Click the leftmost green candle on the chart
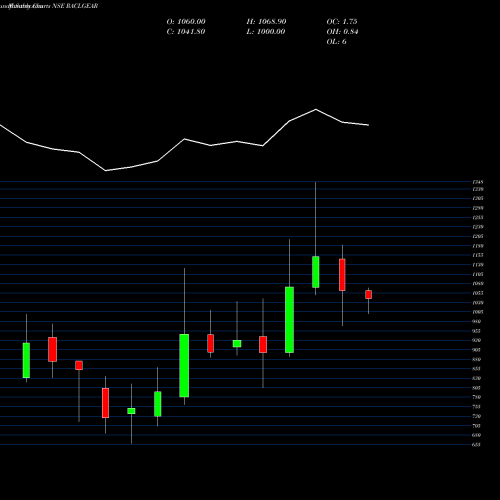 point(26,360)
